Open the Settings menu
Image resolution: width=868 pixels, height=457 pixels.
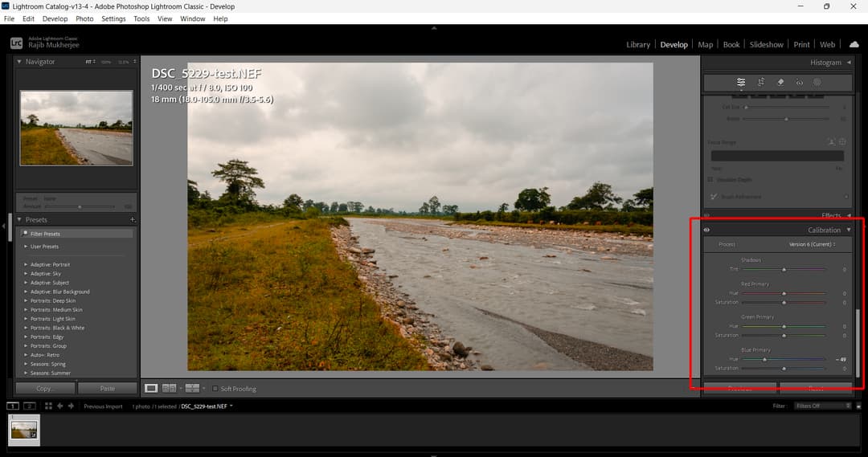tap(113, 18)
